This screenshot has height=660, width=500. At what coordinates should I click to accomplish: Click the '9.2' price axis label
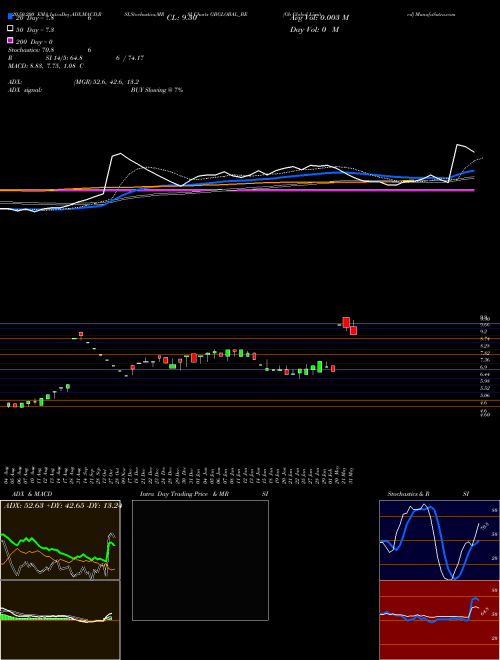(483, 332)
